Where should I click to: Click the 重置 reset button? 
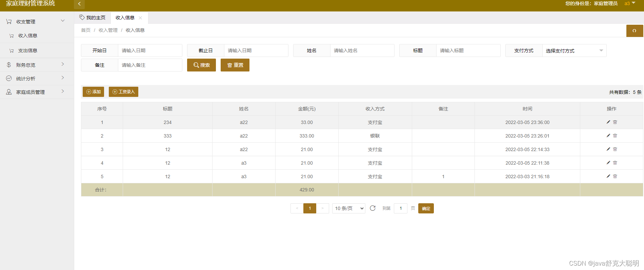235,65
